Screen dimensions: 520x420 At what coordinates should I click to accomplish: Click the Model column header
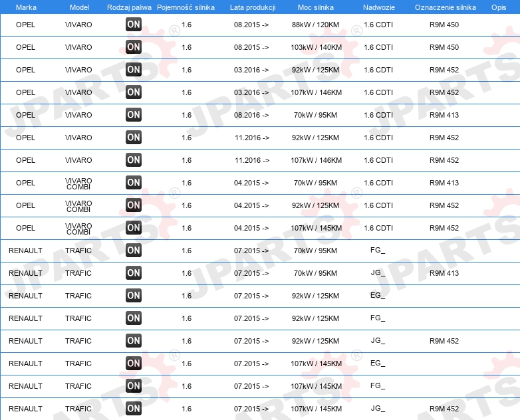click(80, 7)
